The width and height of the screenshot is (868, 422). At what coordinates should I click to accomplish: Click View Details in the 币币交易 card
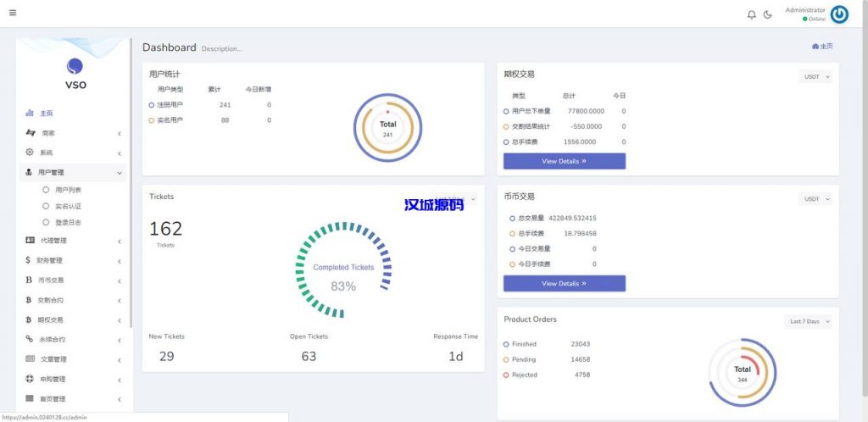point(564,283)
